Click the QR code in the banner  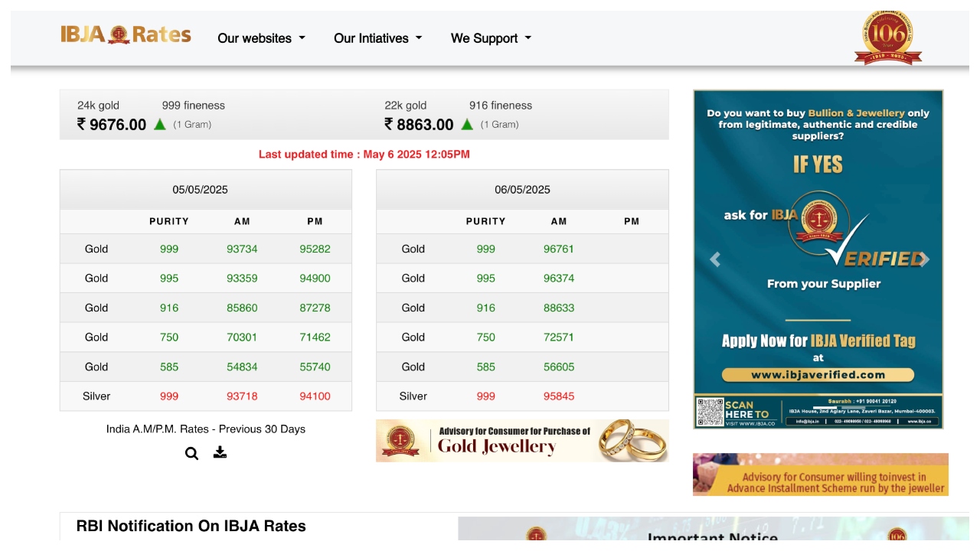tap(710, 412)
